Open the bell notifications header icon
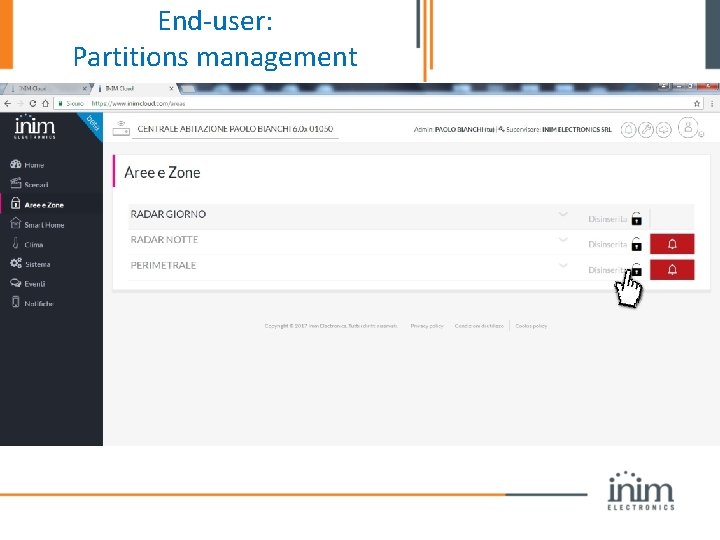The height and width of the screenshot is (540, 720). pyautogui.click(x=628, y=130)
